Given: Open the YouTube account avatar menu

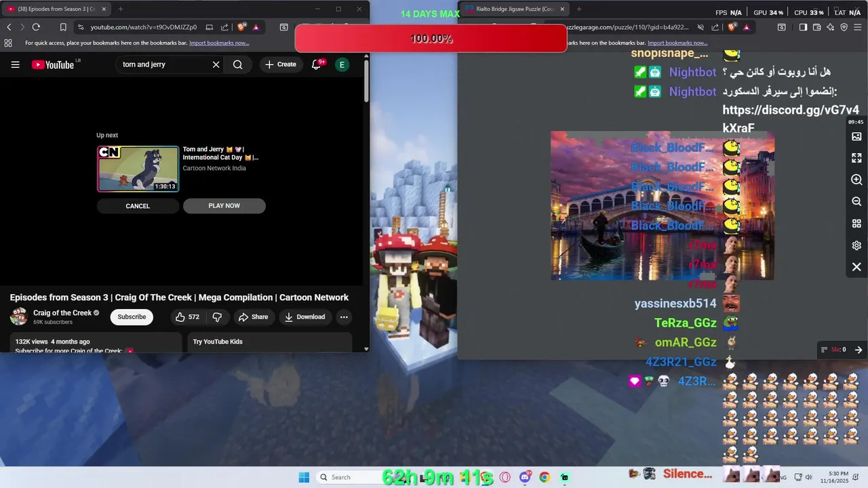Looking at the screenshot, I should [342, 64].
